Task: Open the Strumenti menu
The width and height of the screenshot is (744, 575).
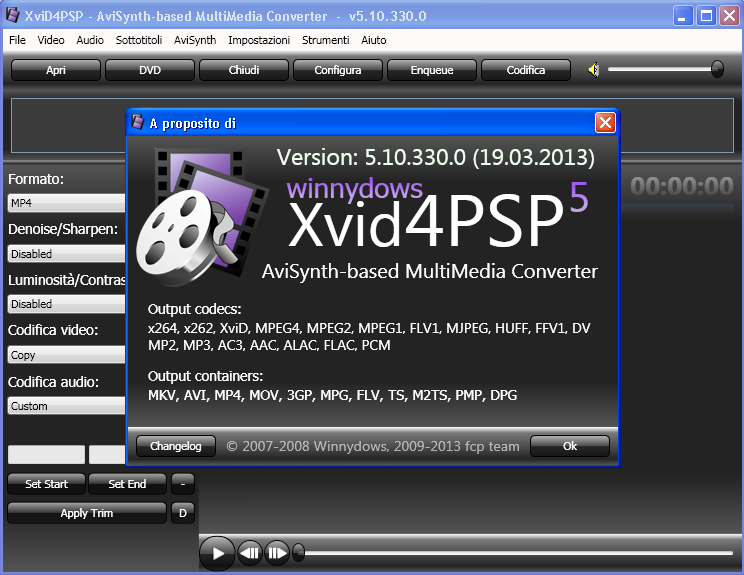Action: click(x=326, y=40)
